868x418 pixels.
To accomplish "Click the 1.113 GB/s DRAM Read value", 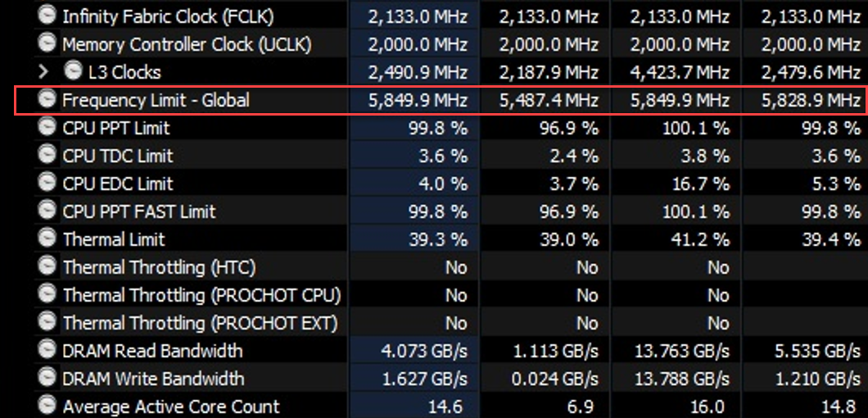I will 555,351.
